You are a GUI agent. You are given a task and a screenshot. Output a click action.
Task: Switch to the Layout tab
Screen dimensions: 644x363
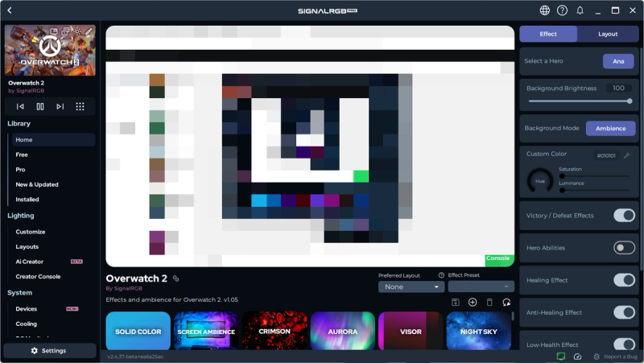608,34
